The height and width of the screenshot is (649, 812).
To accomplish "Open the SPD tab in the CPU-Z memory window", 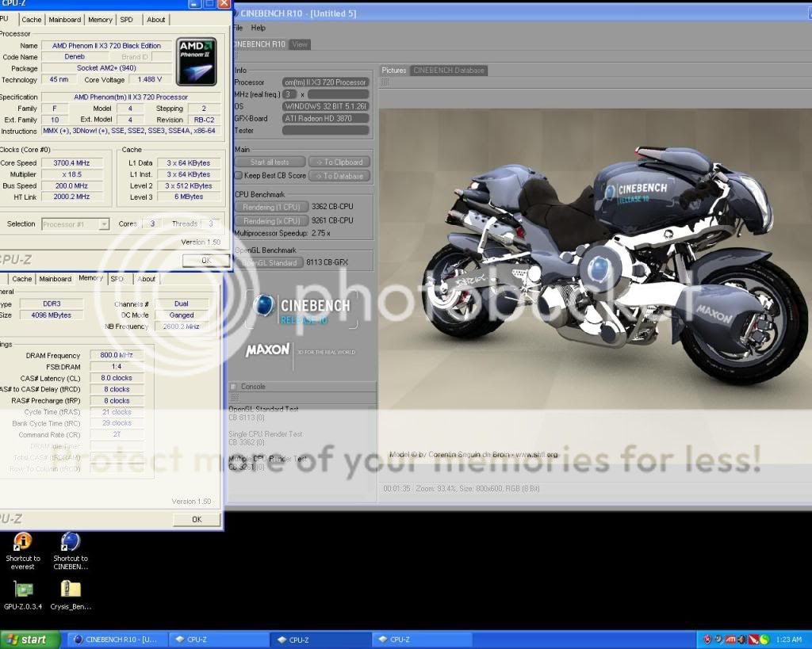I will (117, 279).
